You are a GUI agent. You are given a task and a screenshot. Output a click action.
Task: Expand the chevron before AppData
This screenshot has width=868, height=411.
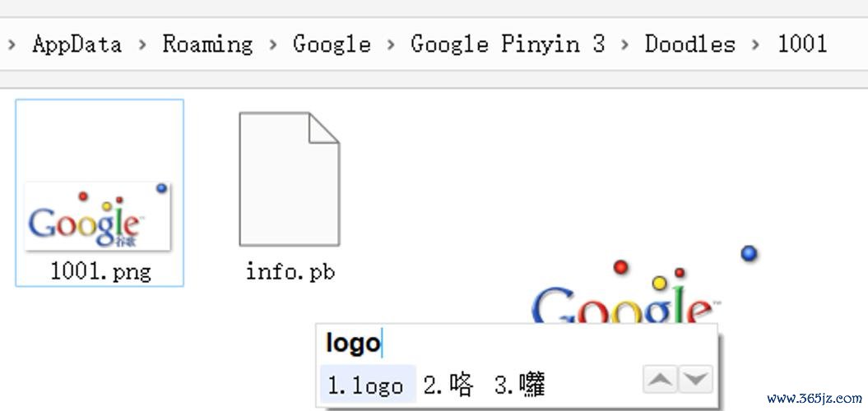coord(12,45)
